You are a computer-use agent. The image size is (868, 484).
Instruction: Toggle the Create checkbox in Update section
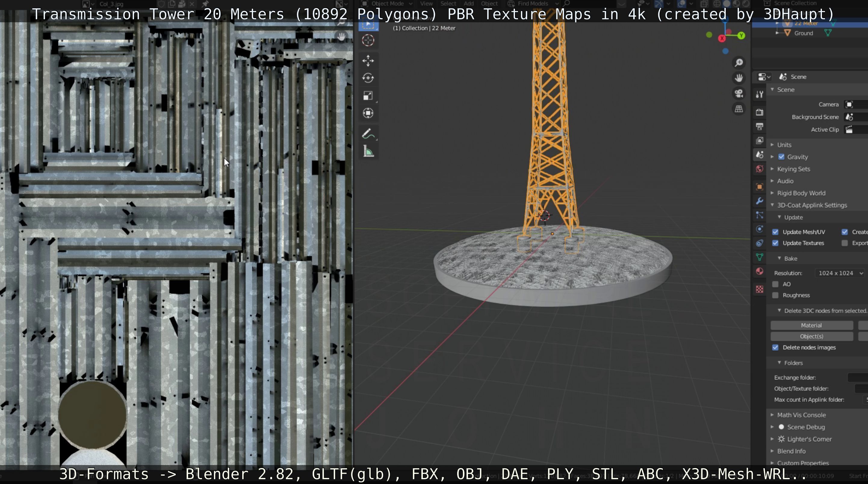(845, 232)
